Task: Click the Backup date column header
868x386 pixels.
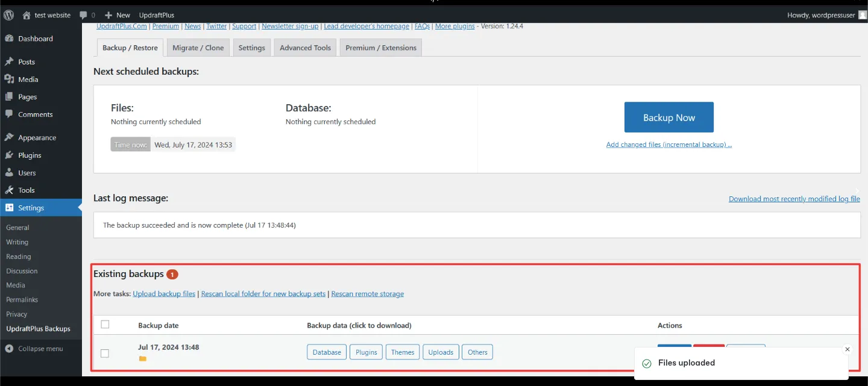Action: click(159, 325)
